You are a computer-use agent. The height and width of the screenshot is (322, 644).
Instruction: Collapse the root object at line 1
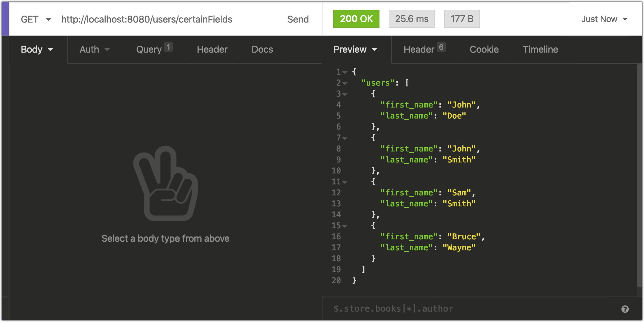pyautogui.click(x=345, y=72)
